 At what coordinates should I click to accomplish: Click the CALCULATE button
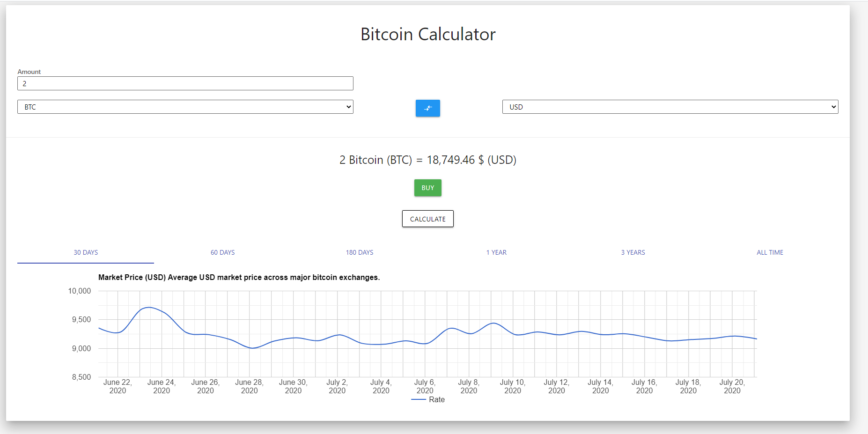tap(427, 219)
